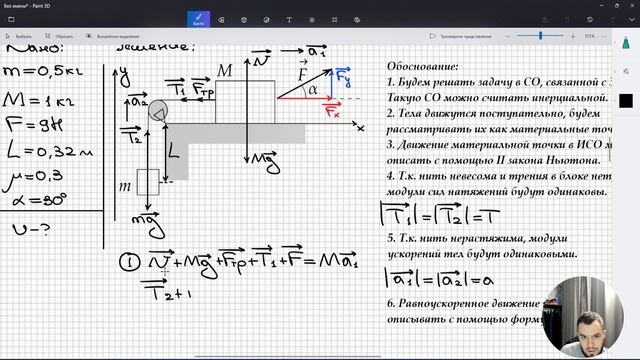Click the handwritten "F=9H" value
The width and height of the screenshot is (640, 360).
point(35,124)
